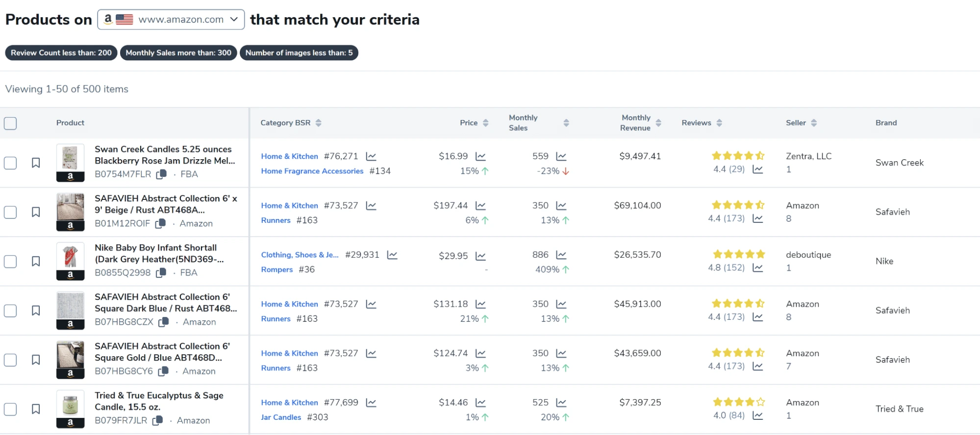This screenshot has width=980, height=435.
Task: Open the Rompers subcategory link
Action: (277, 269)
